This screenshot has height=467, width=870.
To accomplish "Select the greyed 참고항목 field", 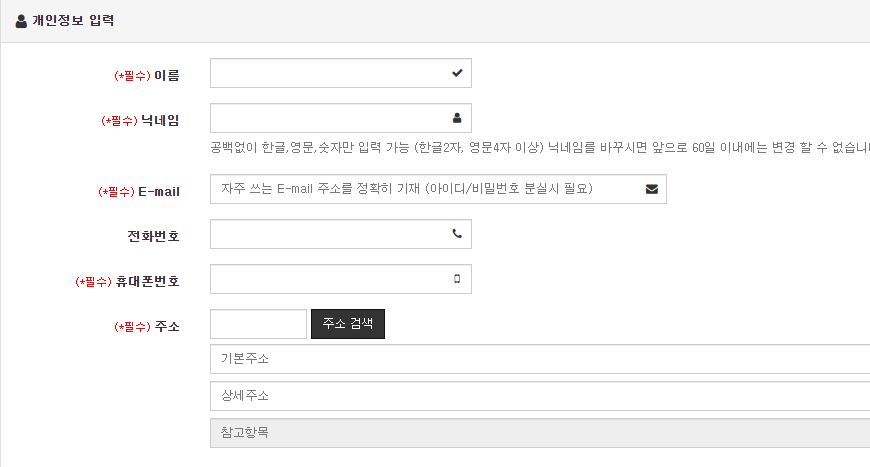I will coord(540,433).
